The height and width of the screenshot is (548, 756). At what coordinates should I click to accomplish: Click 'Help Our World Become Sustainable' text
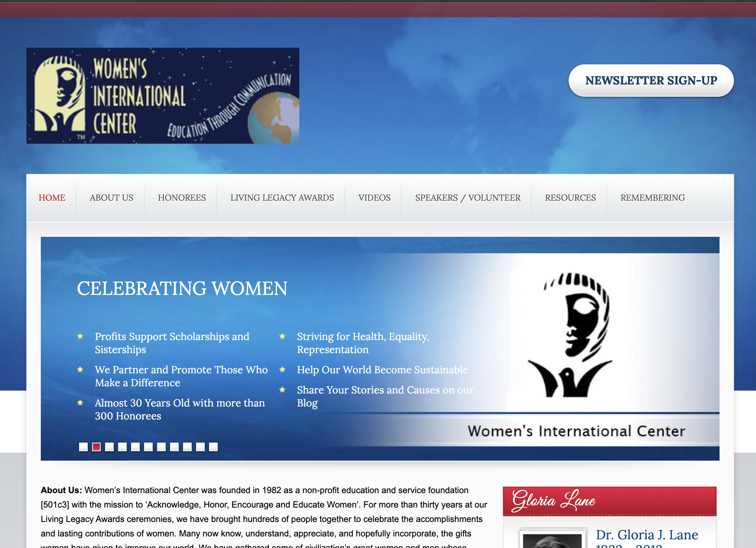(x=382, y=370)
